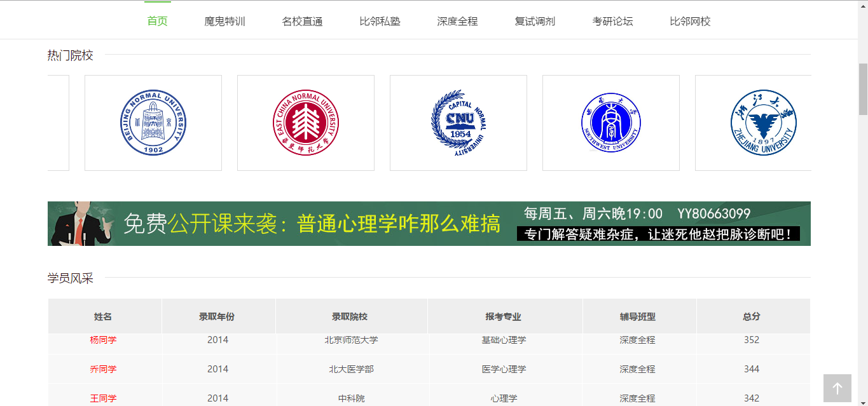Open student 杨同学's name link
This screenshot has height=406, width=868.
[103, 340]
